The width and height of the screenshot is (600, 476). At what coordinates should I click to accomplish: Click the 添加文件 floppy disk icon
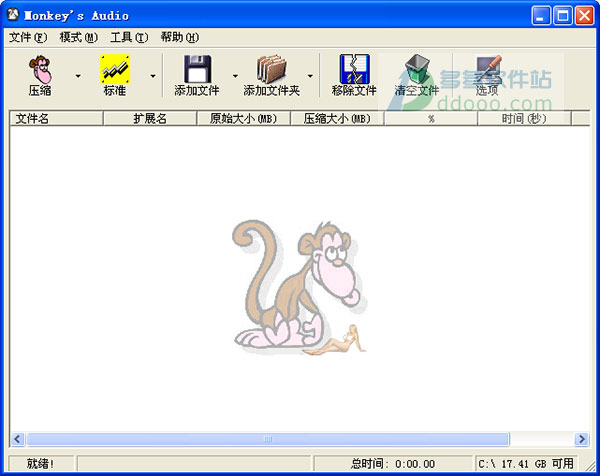pyautogui.click(x=197, y=69)
